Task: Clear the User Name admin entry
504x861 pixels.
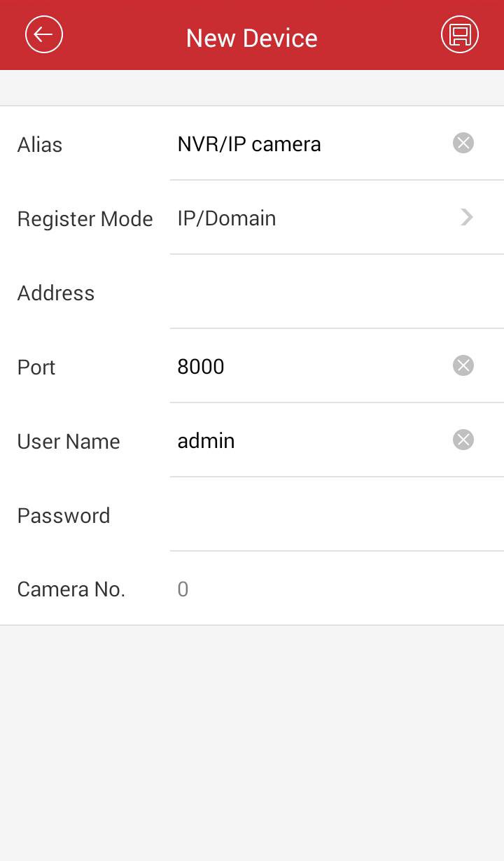Action: click(463, 440)
